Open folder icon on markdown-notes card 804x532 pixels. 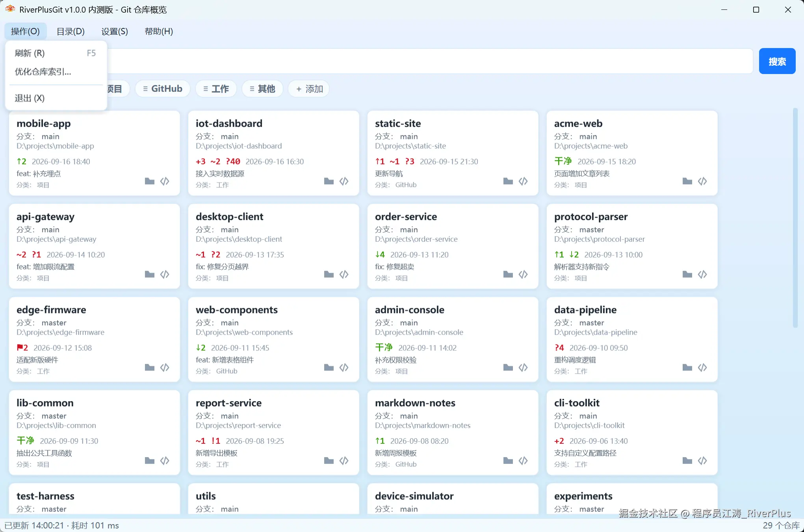508,460
